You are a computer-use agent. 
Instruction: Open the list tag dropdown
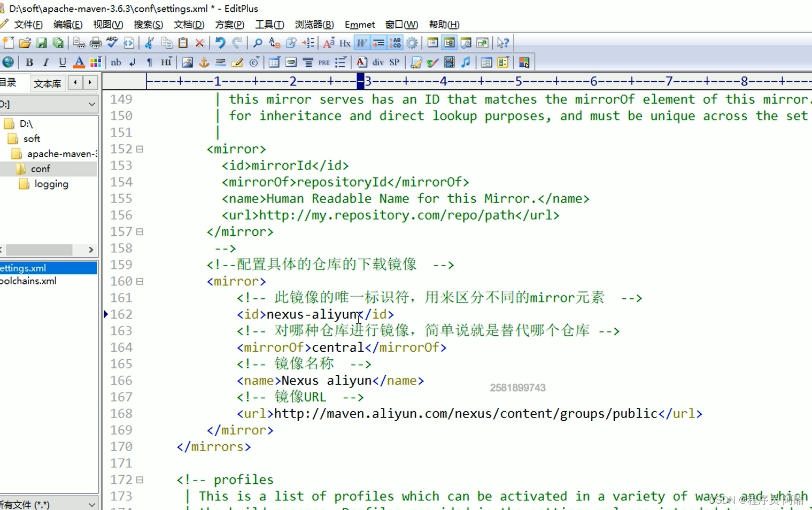tap(341, 62)
